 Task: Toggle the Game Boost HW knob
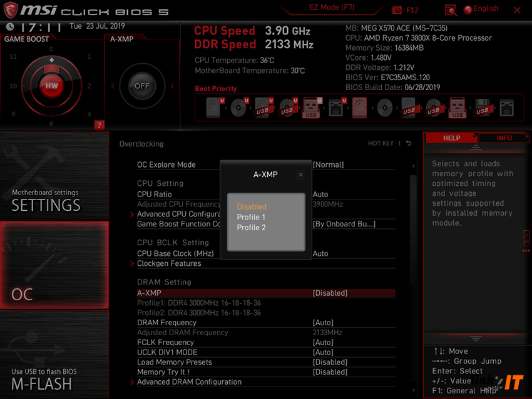(51, 86)
